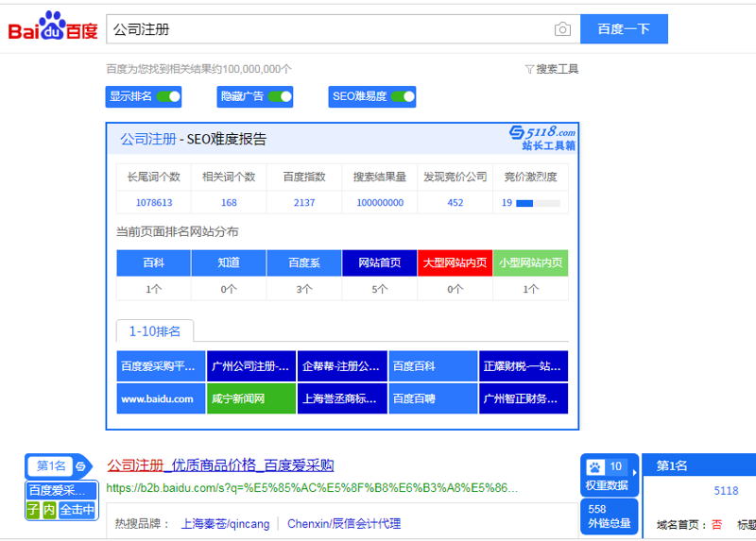Open the 权重数据 panel button
This screenshot has height=541, width=756.
tap(609, 476)
